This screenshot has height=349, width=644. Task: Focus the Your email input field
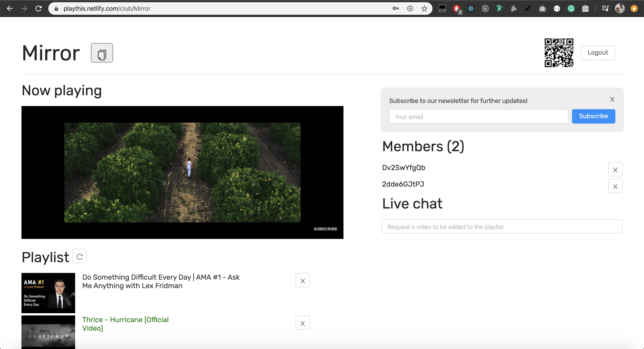[478, 117]
